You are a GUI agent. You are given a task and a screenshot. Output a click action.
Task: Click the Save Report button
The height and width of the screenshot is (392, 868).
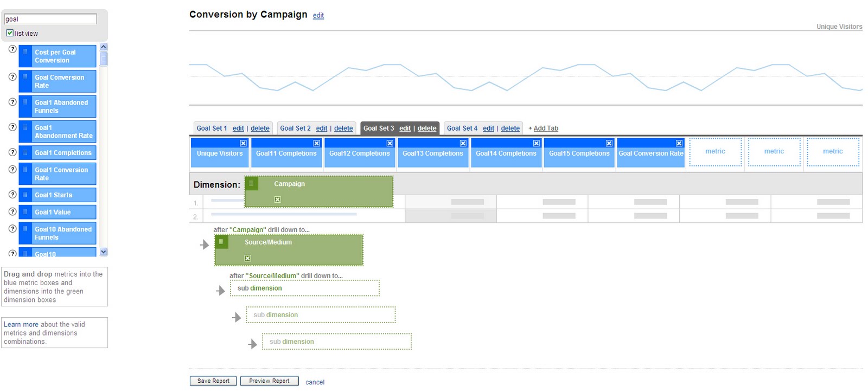pyautogui.click(x=213, y=381)
